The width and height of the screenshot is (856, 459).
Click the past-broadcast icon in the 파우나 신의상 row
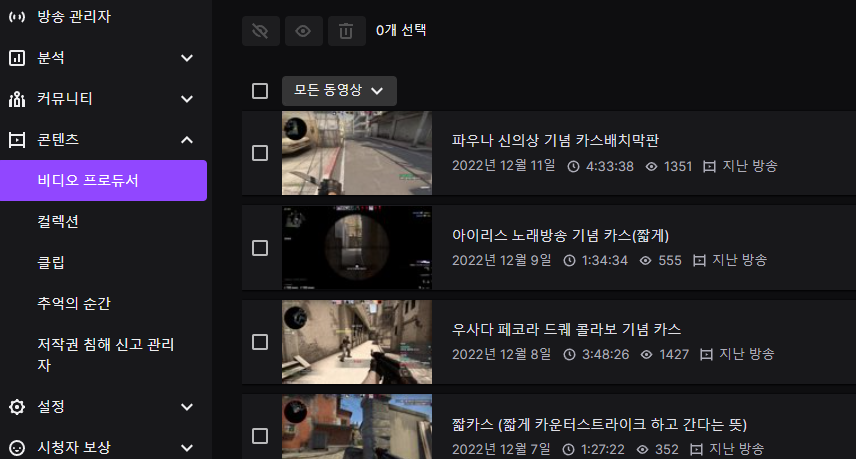coord(709,166)
